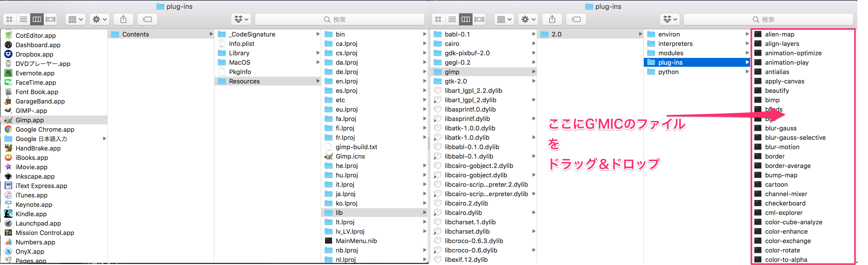The height and width of the screenshot is (265, 868).
Task: Select Numbers.app icon
Action: [8, 242]
